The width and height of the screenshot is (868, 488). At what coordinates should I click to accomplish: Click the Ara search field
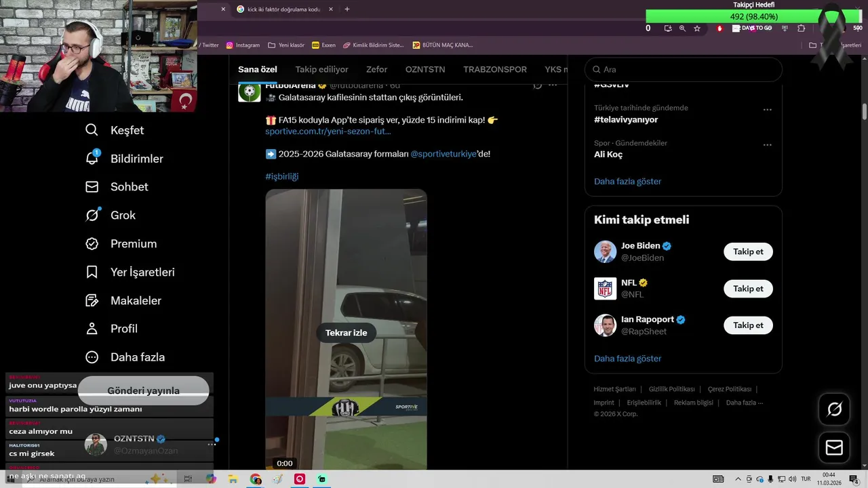point(684,70)
